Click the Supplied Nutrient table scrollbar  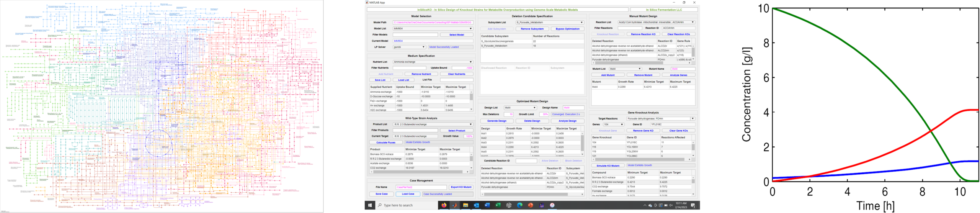click(471, 101)
